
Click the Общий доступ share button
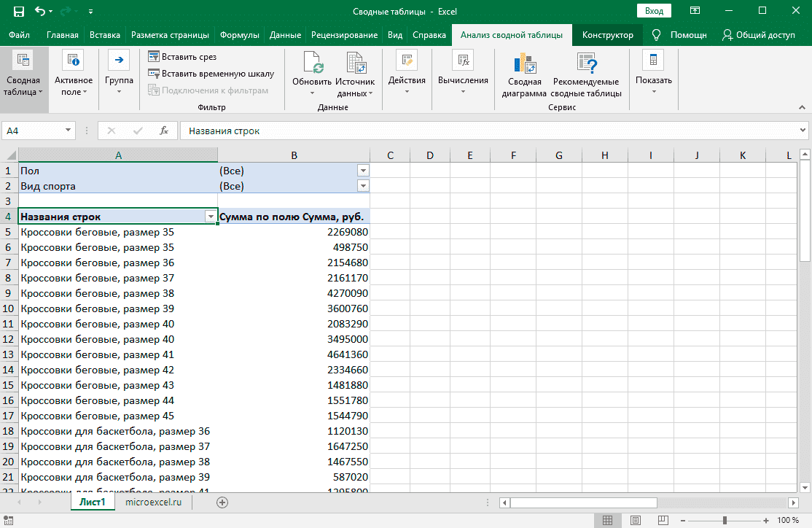click(758, 35)
